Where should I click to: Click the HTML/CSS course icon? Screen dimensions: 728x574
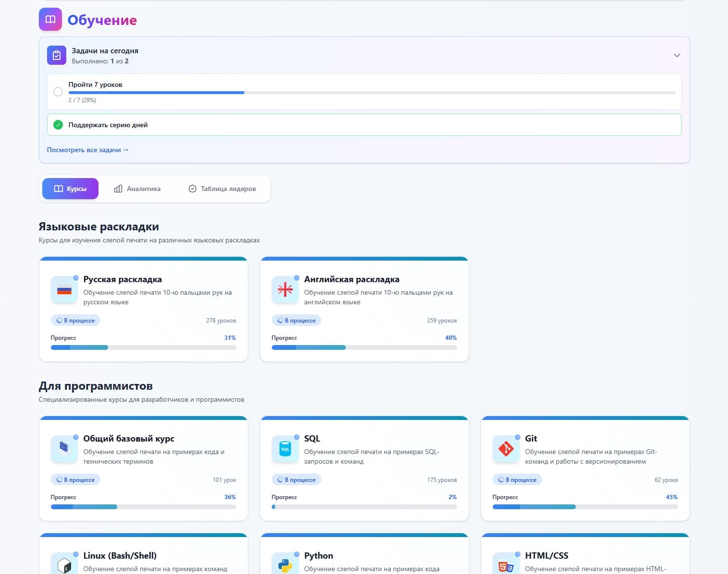506,566
